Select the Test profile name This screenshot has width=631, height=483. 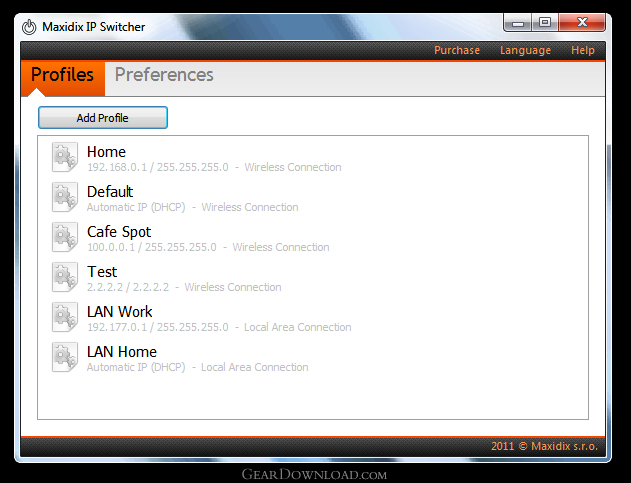tap(102, 272)
